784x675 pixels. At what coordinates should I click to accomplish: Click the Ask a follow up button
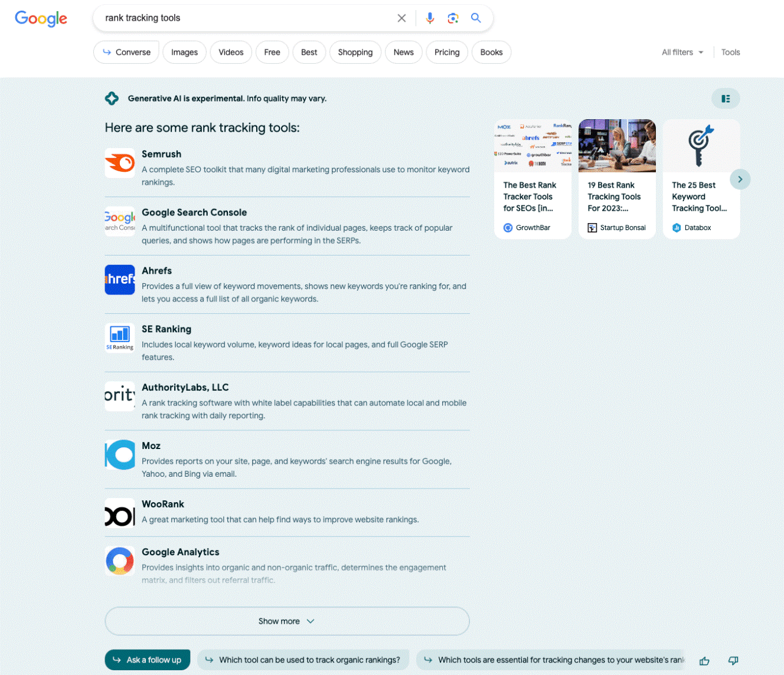click(x=148, y=660)
